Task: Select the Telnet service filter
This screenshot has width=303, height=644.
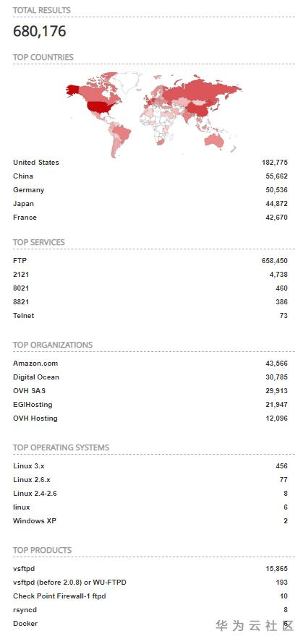Action: pos(23,316)
